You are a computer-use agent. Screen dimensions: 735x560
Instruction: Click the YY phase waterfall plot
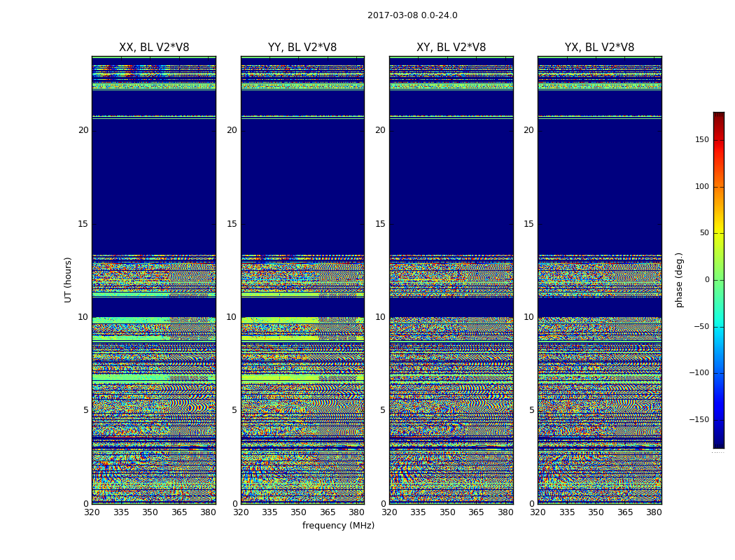[303, 280]
